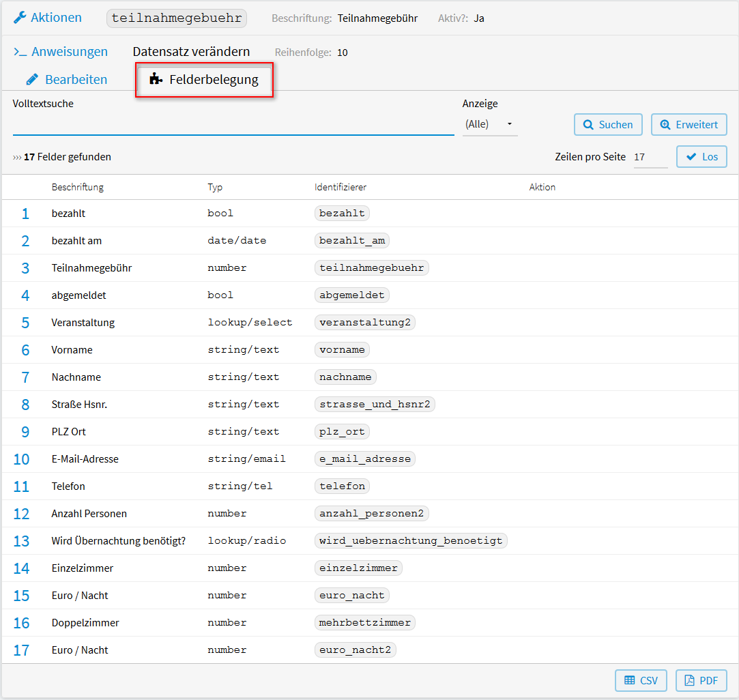Open row number 15 link
Image resolution: width=739 pixels, height=700 pixels.
pos(21,596)
